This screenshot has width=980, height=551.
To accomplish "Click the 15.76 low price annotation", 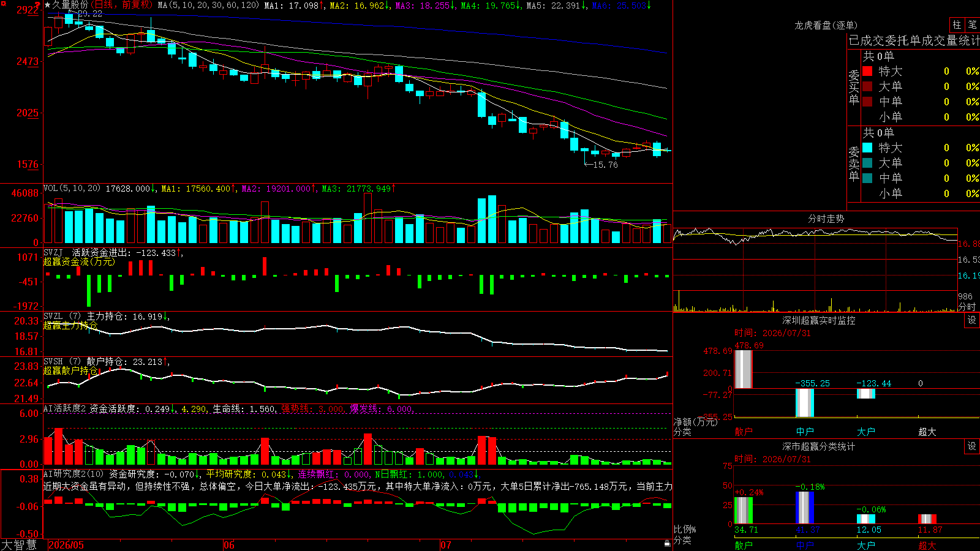I will click(x=606, y=165).
